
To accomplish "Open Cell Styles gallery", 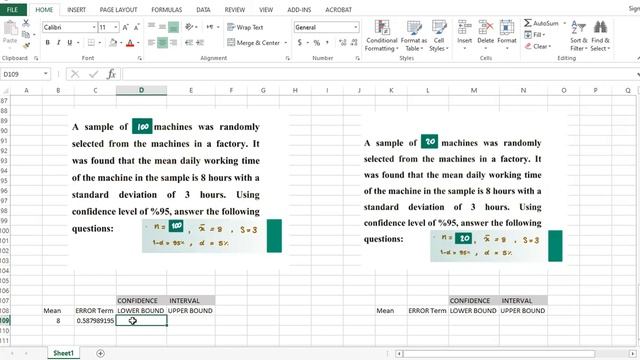I will click(439, 36).
